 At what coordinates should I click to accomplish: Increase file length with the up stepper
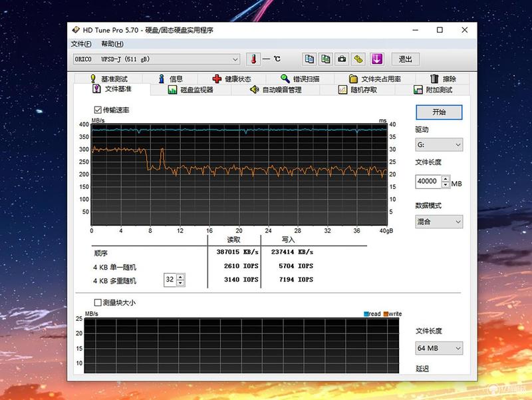click(x=446, y=178)
